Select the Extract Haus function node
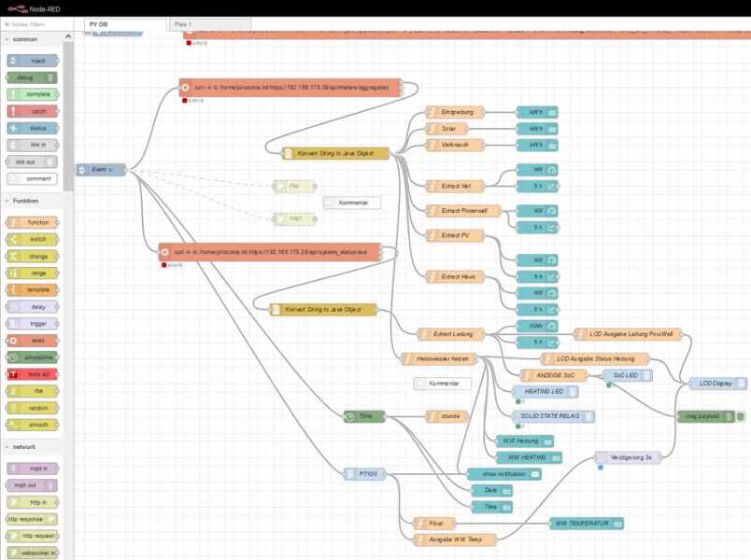 tap(455, 276)
